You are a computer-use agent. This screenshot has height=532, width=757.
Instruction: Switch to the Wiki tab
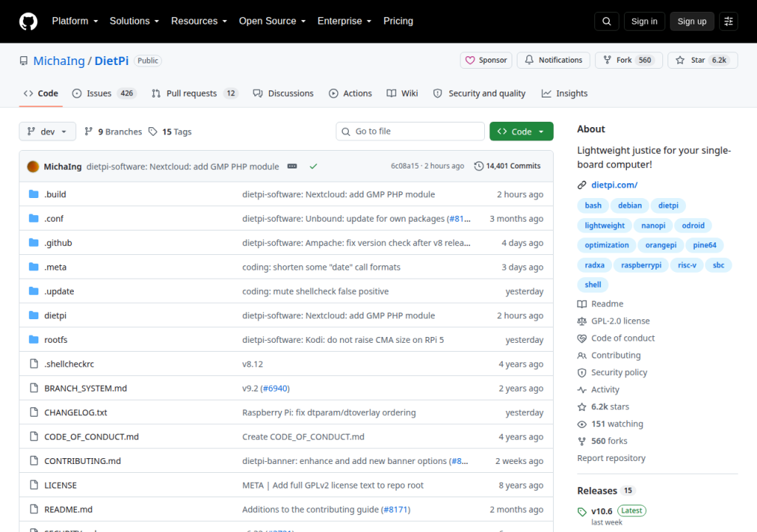coord(402,93)
